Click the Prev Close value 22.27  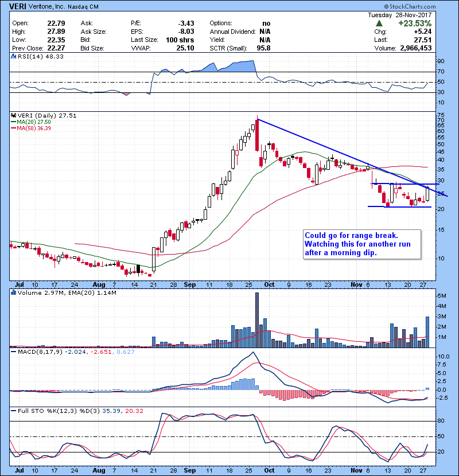[x=56, y=48]
